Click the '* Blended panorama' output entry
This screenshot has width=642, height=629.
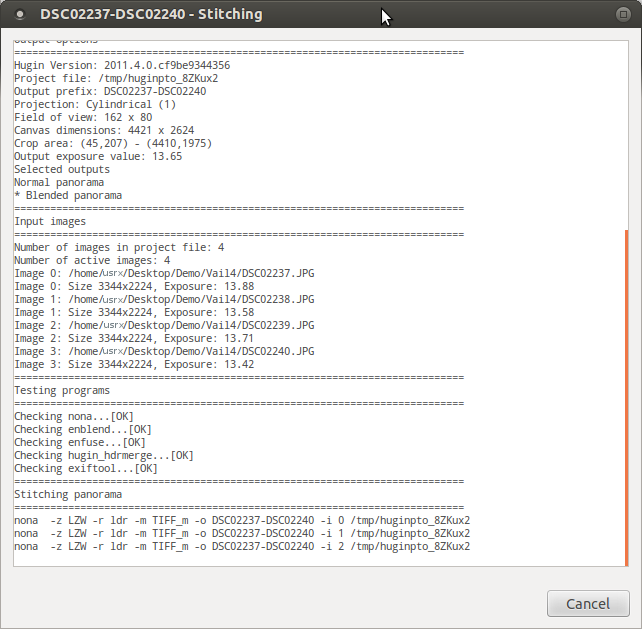point(68,195)
